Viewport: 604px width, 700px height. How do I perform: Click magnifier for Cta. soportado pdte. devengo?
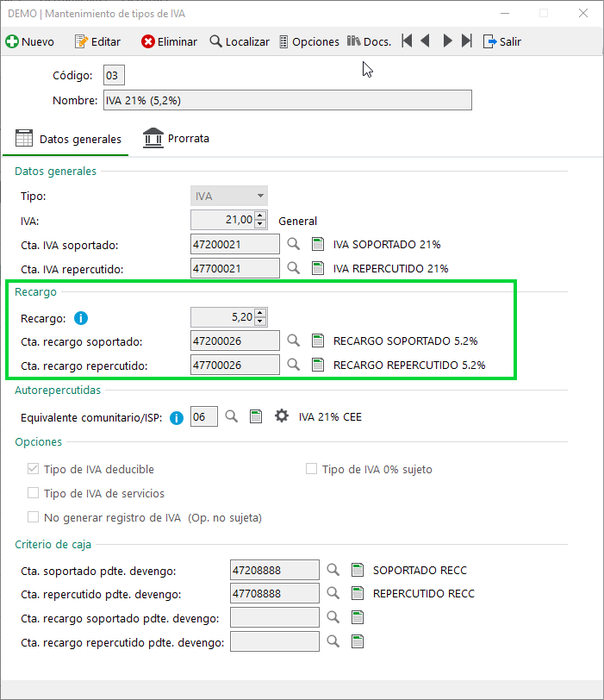point(333,570)
